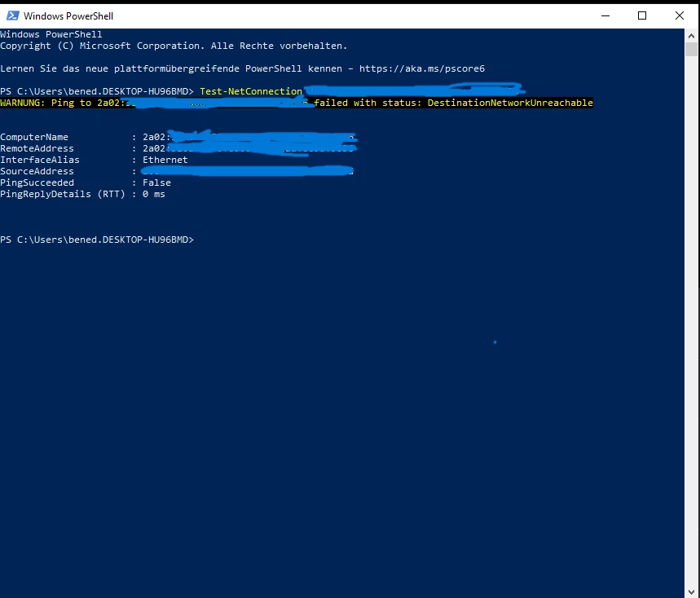Click the Test-NetConnection command text
The height and width of the screenshot is (598, 700).
pos(251,91)
